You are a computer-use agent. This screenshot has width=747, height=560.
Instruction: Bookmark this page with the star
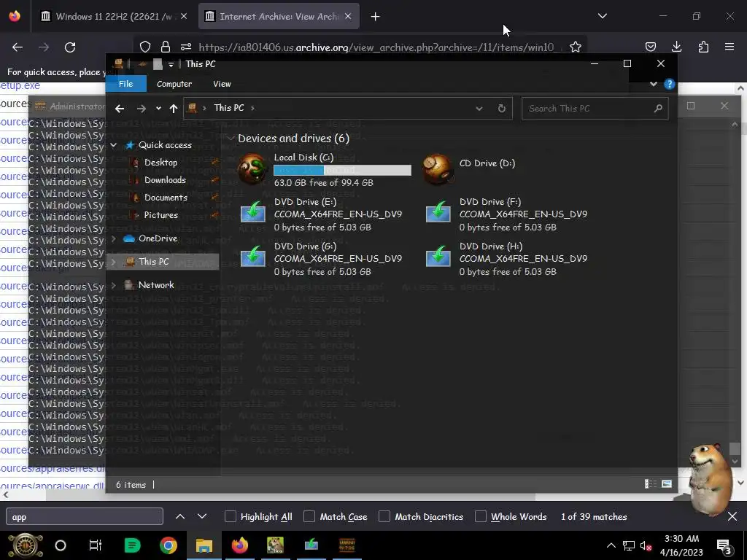click(x=576, y=47)
